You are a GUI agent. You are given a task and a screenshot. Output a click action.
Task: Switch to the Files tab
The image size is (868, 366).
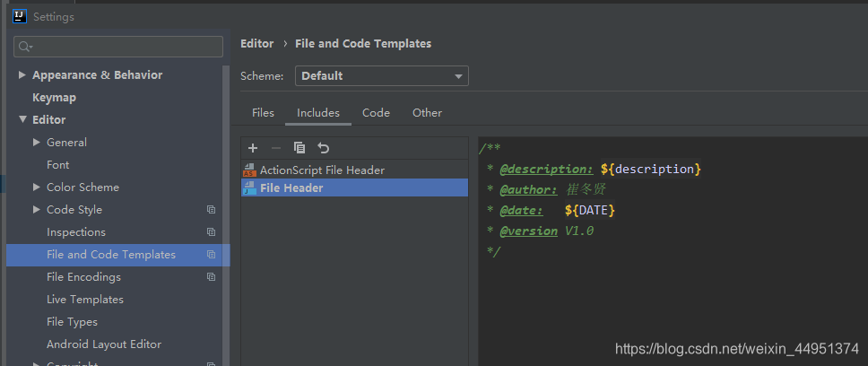pos(263,113)
